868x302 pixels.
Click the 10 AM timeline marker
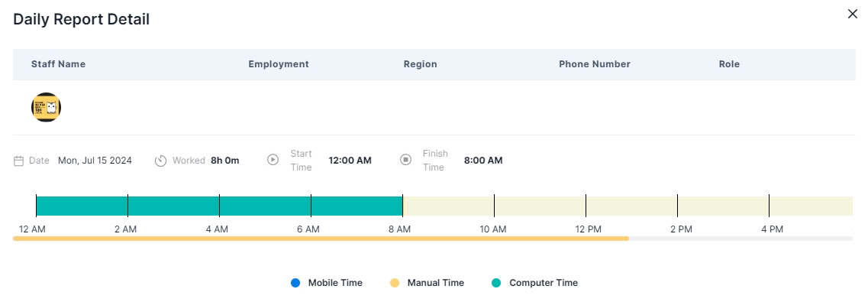pyautogui.click(x=492, y=229)
